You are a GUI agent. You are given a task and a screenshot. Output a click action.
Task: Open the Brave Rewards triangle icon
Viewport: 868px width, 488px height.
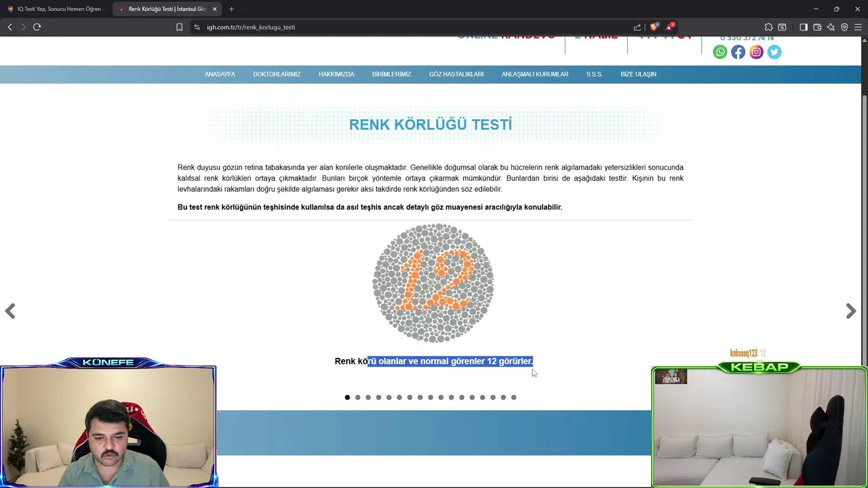(x=669, y=27)
